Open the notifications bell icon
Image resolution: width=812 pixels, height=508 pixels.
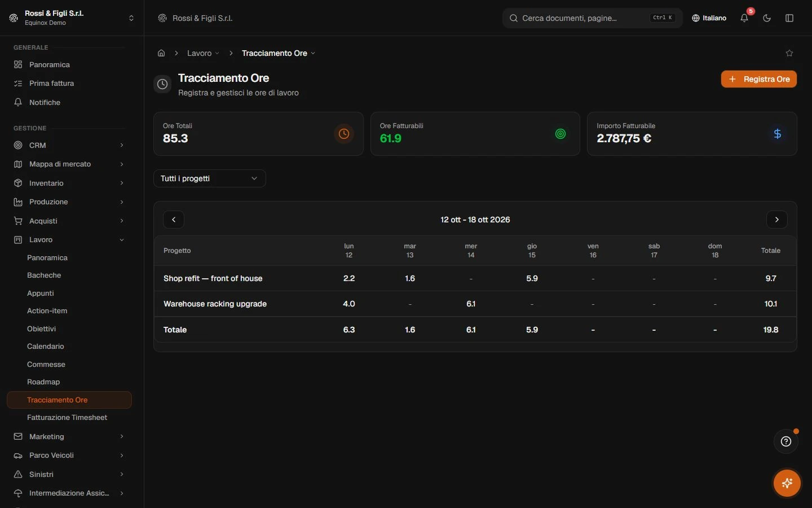click(744, 18)
